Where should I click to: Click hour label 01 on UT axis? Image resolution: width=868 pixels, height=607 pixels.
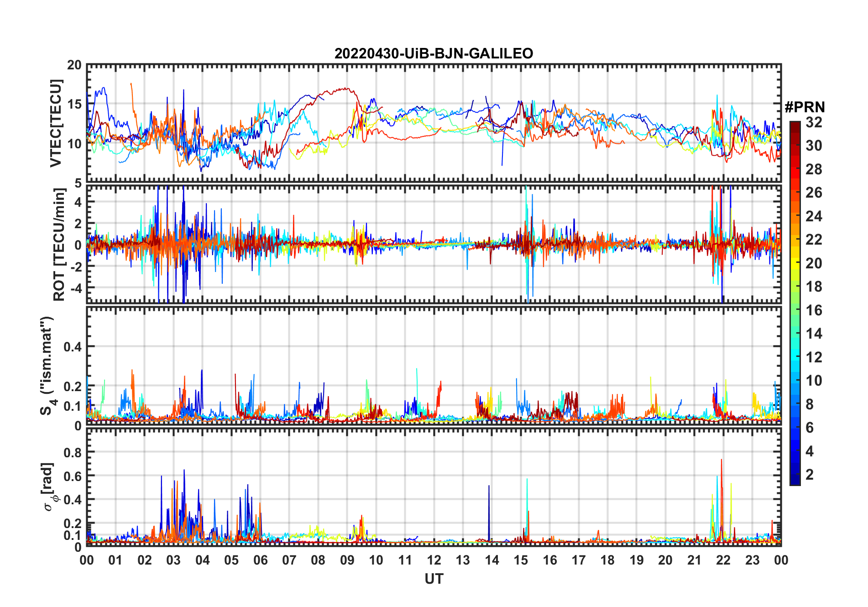click(x=115, y=560)
